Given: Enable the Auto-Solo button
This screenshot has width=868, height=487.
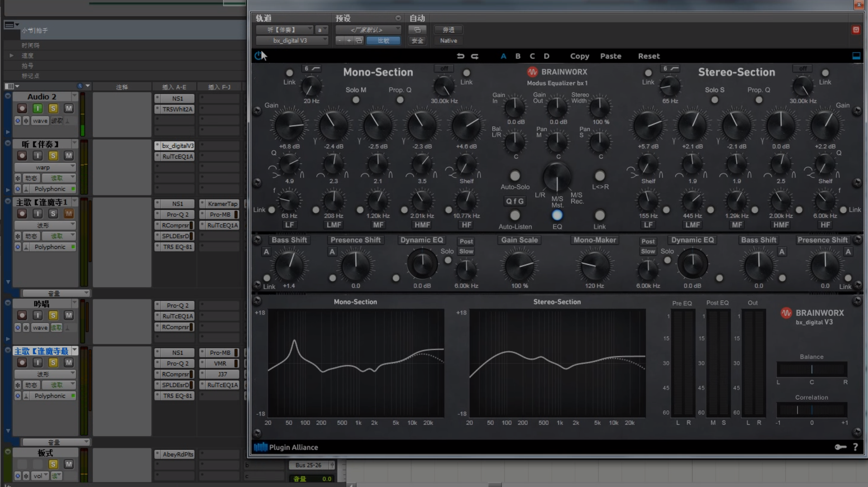Looking at the screenshot, I should pos(514,176).
